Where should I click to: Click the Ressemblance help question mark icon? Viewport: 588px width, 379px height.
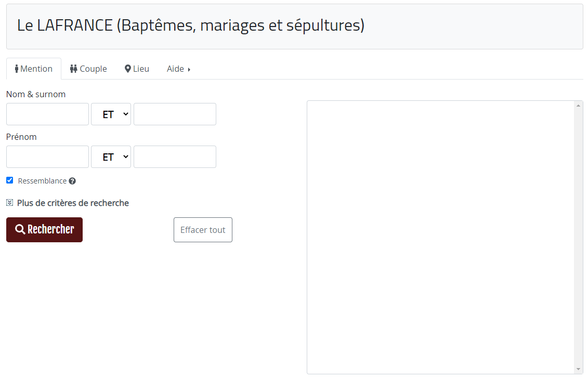pyautogui.click(x=72, y=181)
